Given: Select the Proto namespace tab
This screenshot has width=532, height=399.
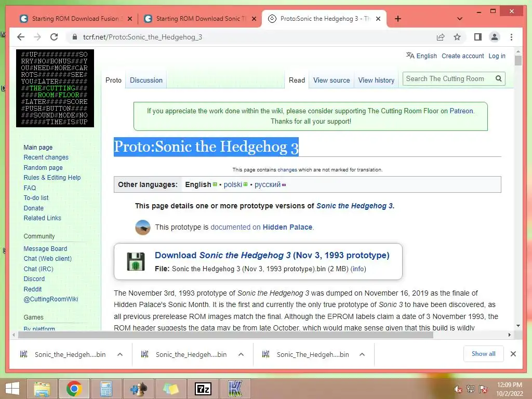Looking at the screenshot, I should [113, 80].
